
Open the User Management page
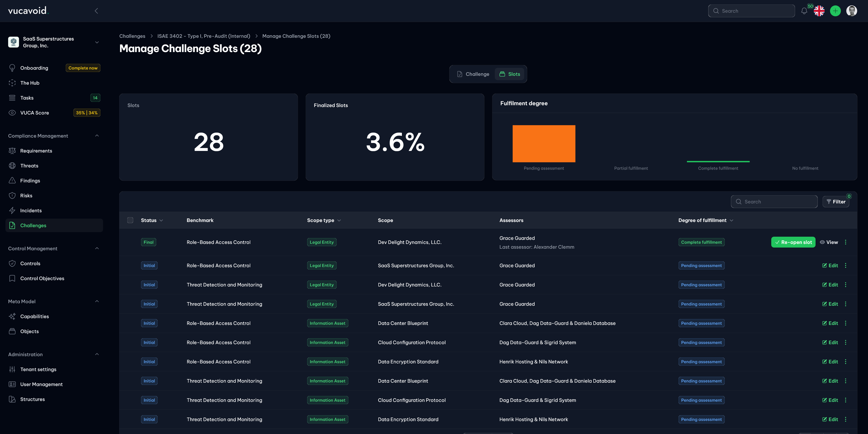coord(41,384)
